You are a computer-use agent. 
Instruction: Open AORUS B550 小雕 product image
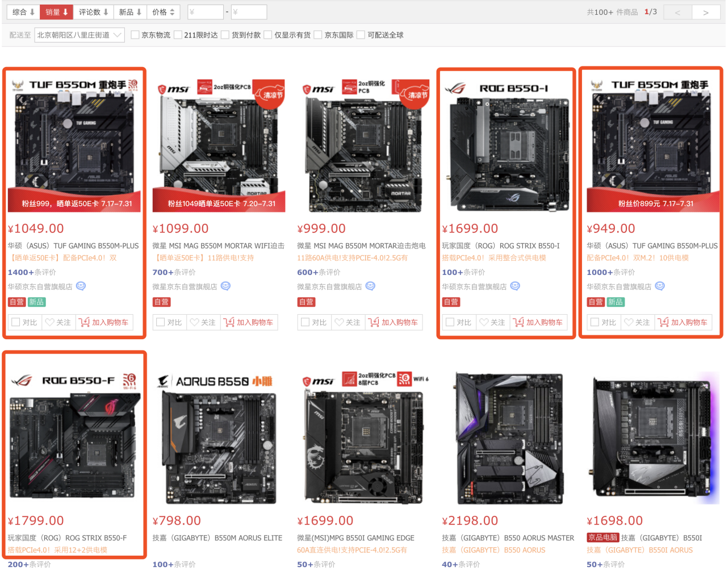219,437
